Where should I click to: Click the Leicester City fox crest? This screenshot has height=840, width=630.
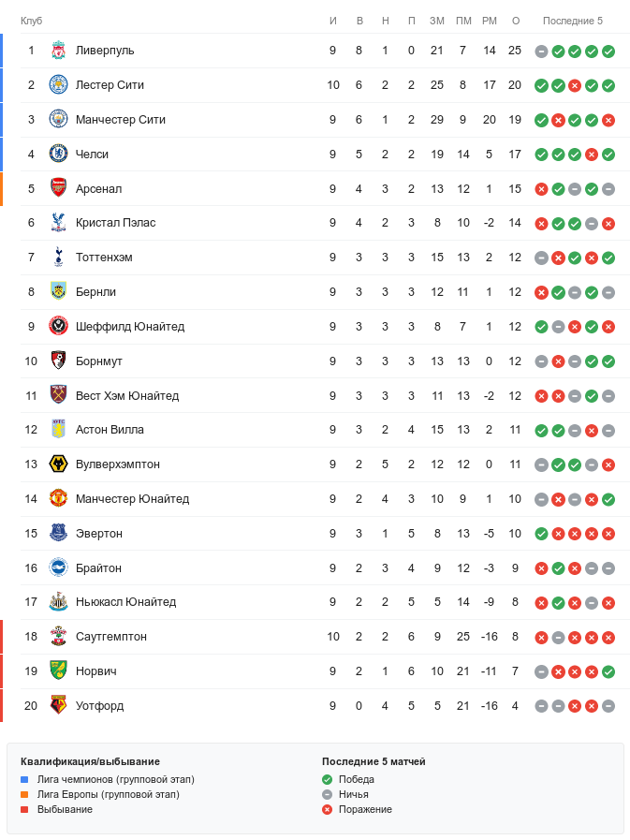point(58,85)
